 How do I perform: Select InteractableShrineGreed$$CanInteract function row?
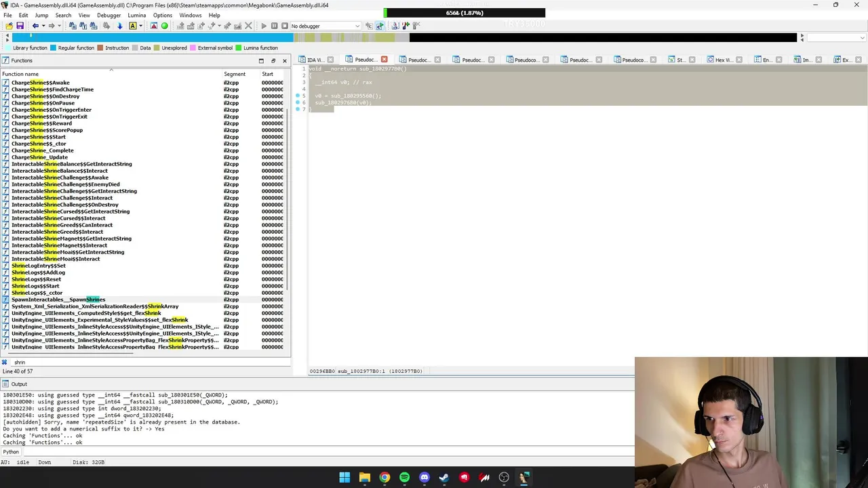click(142, 225)
